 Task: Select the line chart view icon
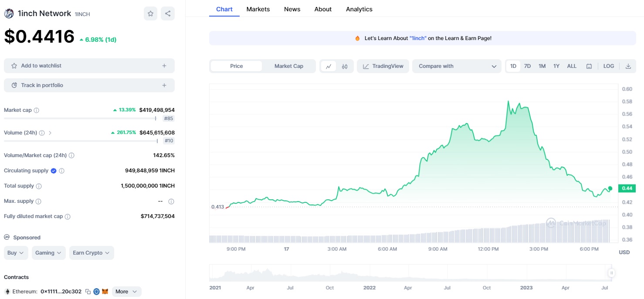[x=329, y=66]
